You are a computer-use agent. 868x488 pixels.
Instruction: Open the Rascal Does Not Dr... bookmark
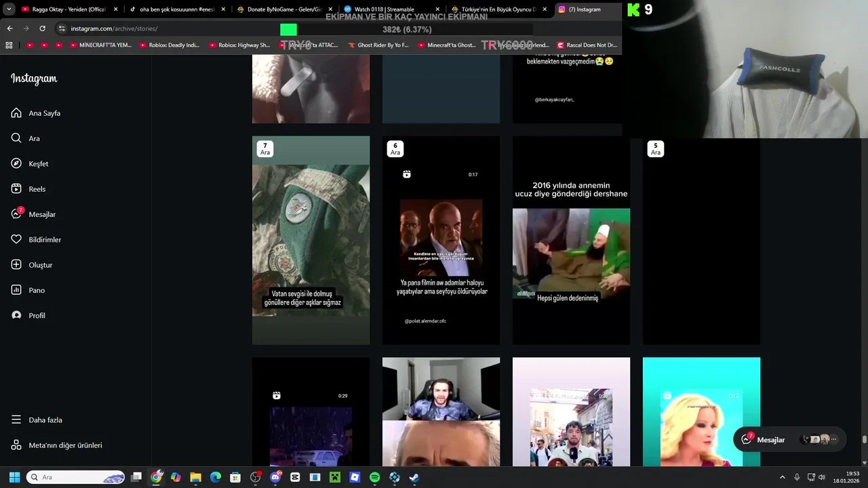pos(587,45)
